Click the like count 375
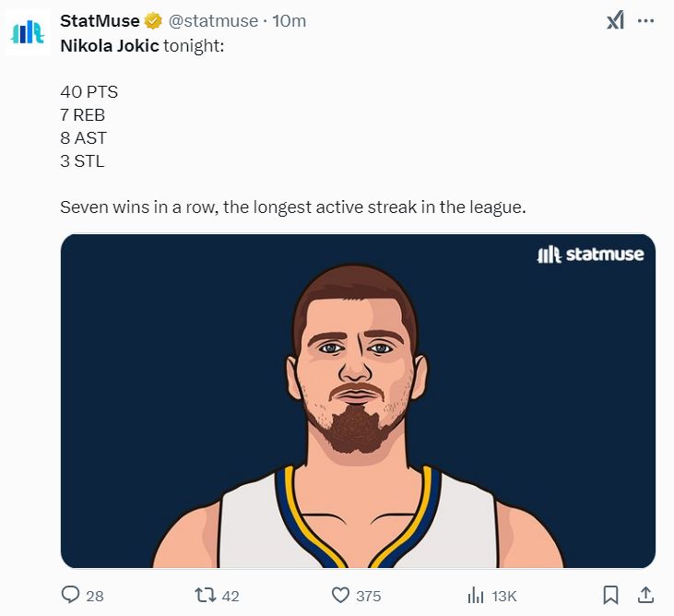The image size is (674, 616). pyautogui.click(x=368, y=596)
